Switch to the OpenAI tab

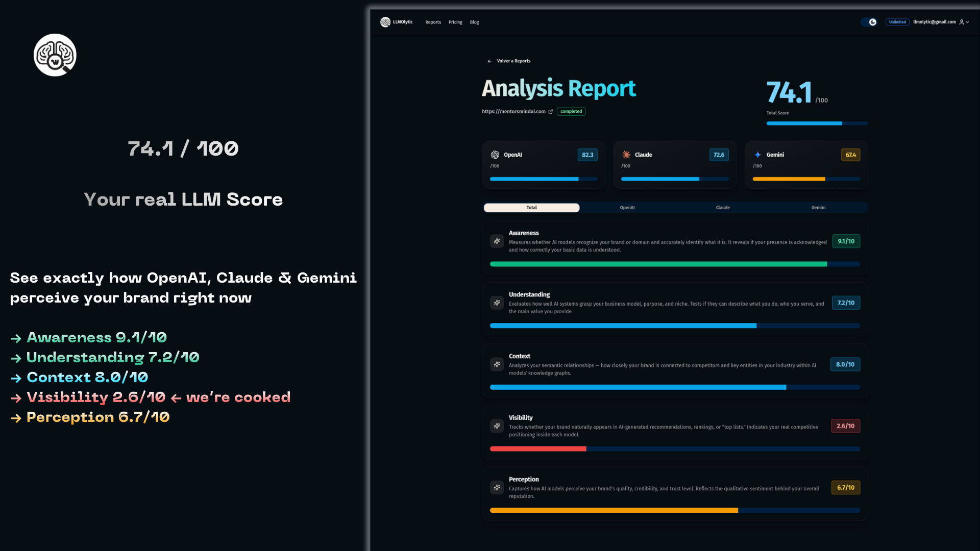pyautogui.click(x=627, y=208)
